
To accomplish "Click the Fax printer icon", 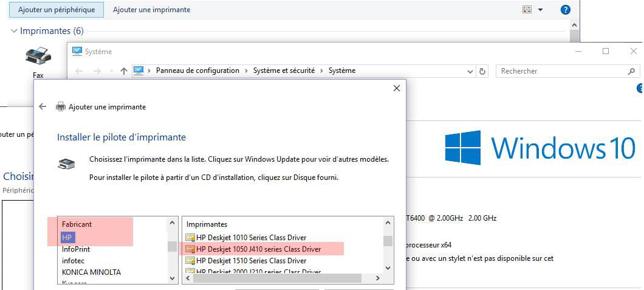I will (x=38, y=57).
